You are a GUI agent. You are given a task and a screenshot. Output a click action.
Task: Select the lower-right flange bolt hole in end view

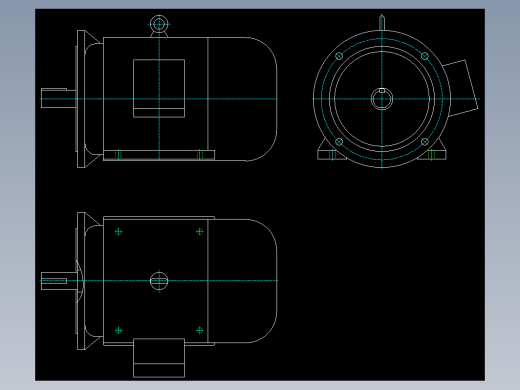425,142
